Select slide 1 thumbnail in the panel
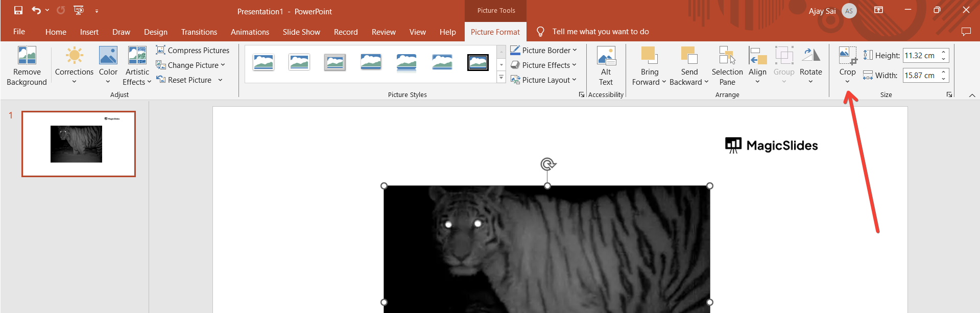This screenshot has width=980, height=313. coord(79,144)
